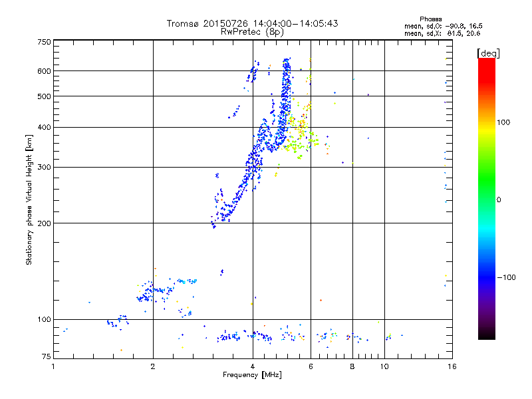This screenshot has width=532, height=399.
Task: Click the 'Frequency [MHz]' axis label
Action: (x=252, y=375)
